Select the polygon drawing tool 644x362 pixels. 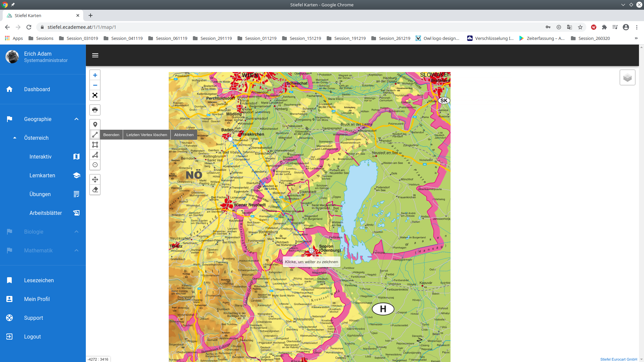pyautogui.click(x=95, y=155)
